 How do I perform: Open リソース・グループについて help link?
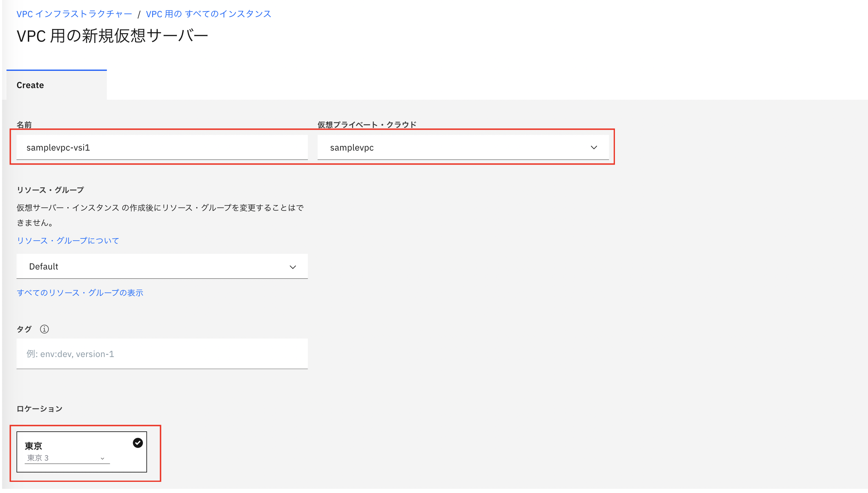point(68,241)
